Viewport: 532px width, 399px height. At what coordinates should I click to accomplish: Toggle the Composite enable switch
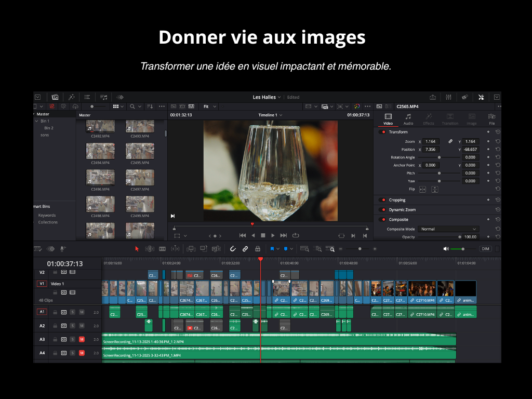(x=382, y=220)
